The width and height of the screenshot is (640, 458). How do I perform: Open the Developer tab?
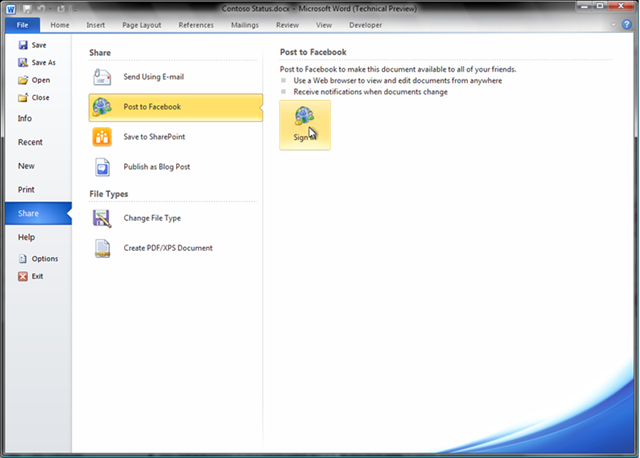tap(365, 25)
